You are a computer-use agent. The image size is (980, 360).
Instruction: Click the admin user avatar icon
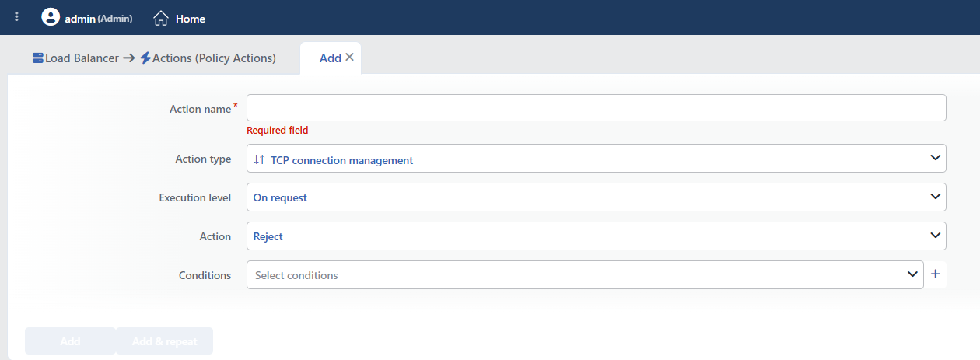[51, 17]
